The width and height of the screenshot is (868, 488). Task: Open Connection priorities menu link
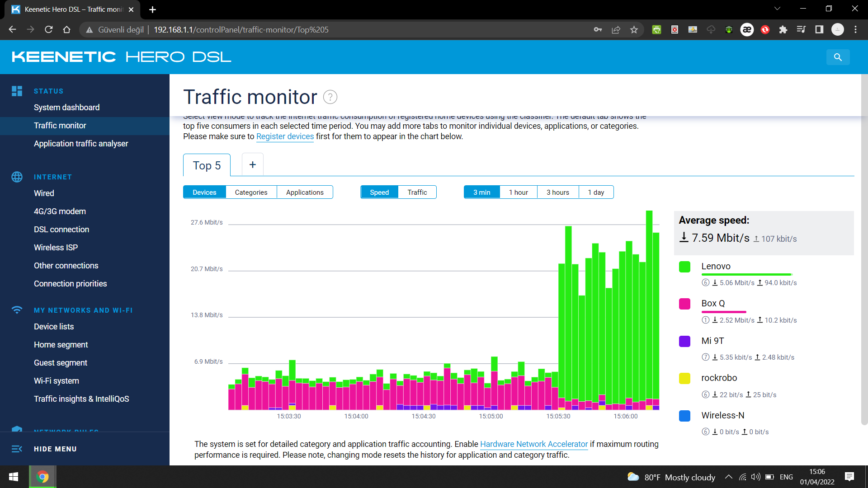pos(71,283)
